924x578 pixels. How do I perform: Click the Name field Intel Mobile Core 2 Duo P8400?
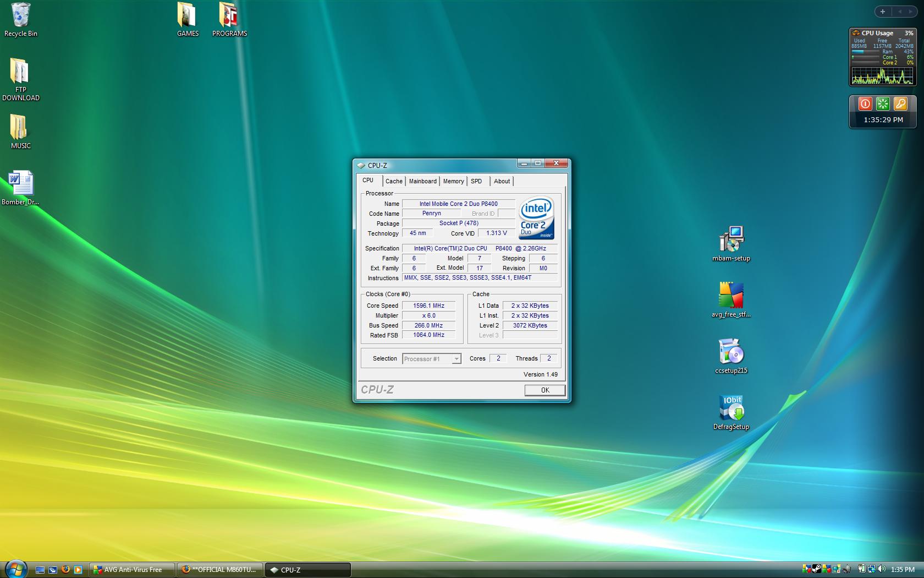point(459,204)
